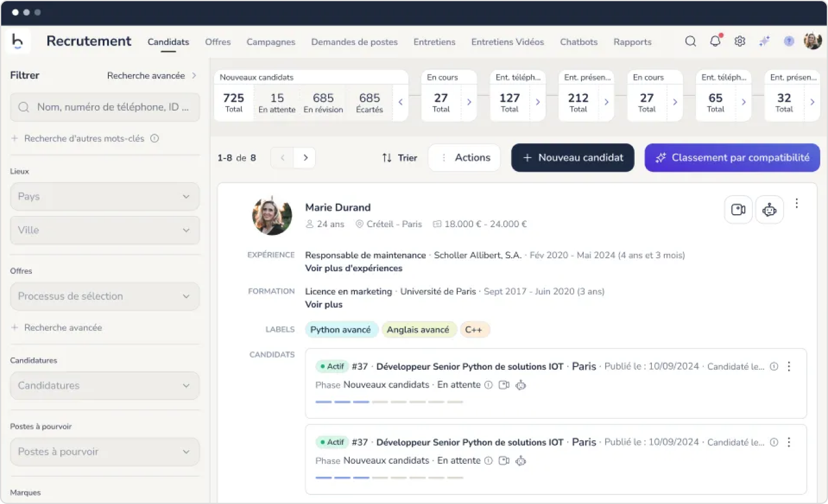Open the search icon in the top bar
The image size is (828, 504).
(x=690, y=41)
